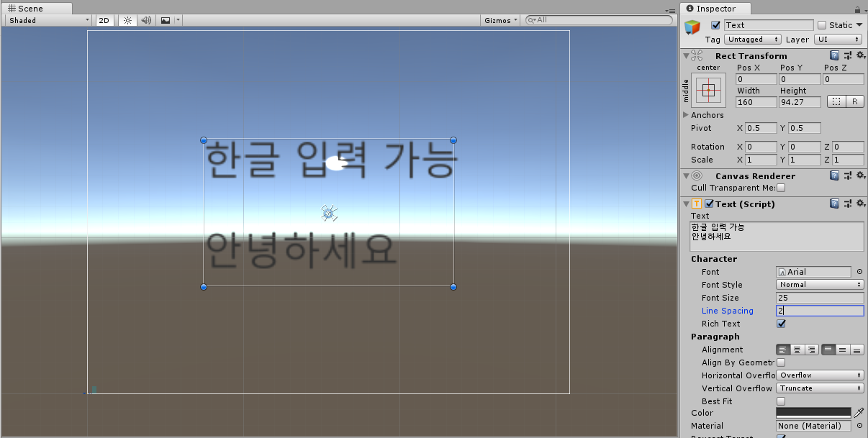This screenshot has height=438, width=868.
Task: Toggle Text (Script) enabled checkbox
Action: pos(709,204)
